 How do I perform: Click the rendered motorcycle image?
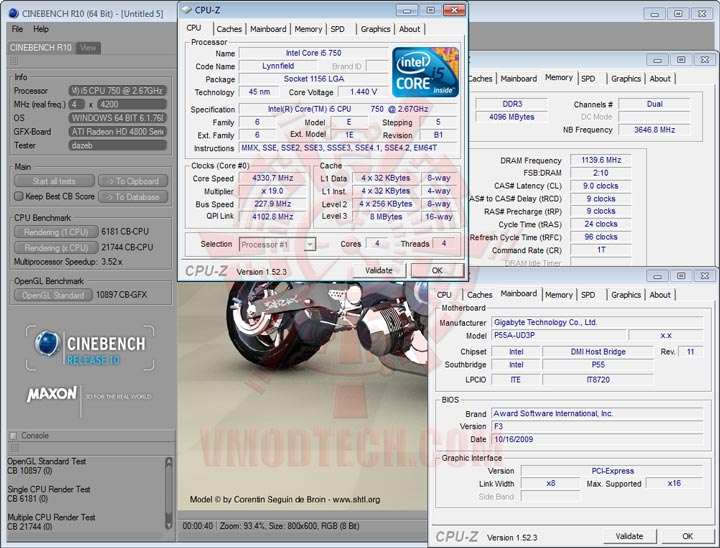(303, 397)
